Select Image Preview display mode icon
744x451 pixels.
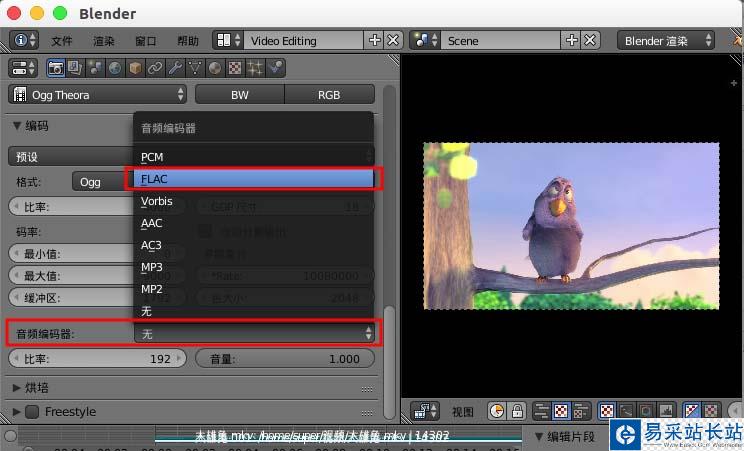click(607, 411)
